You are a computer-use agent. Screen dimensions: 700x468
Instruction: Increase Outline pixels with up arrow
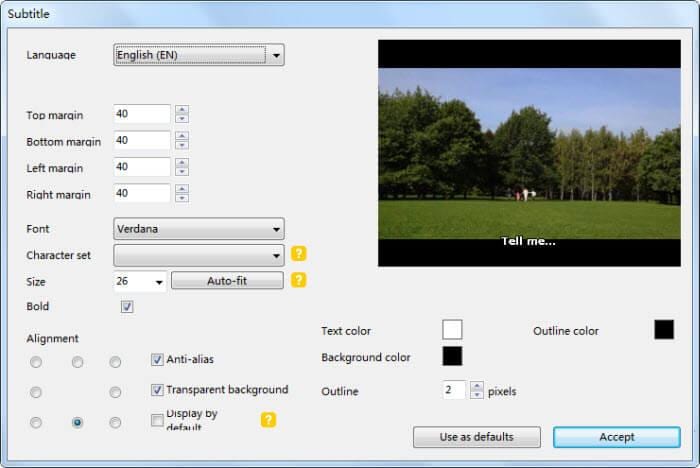pos(477,386)
